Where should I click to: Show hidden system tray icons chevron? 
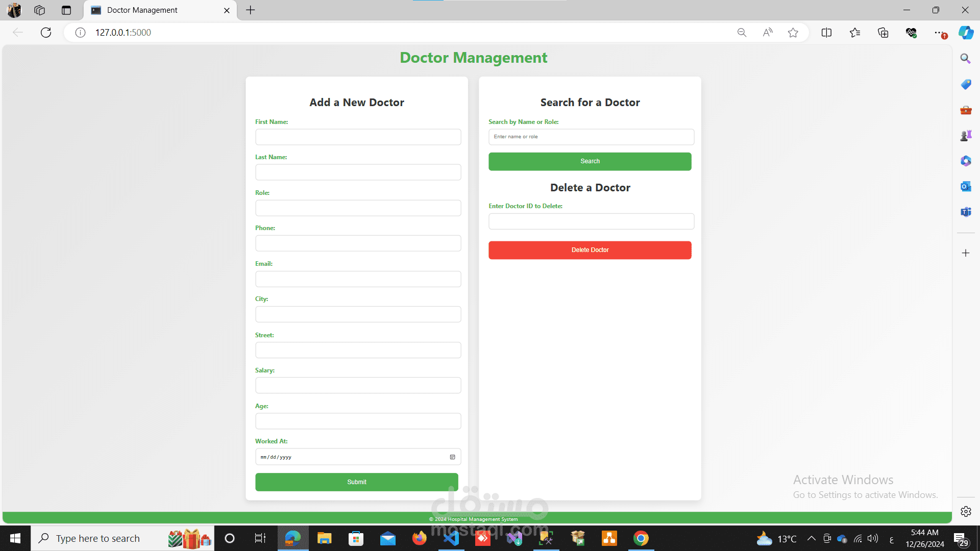[811, 538]
